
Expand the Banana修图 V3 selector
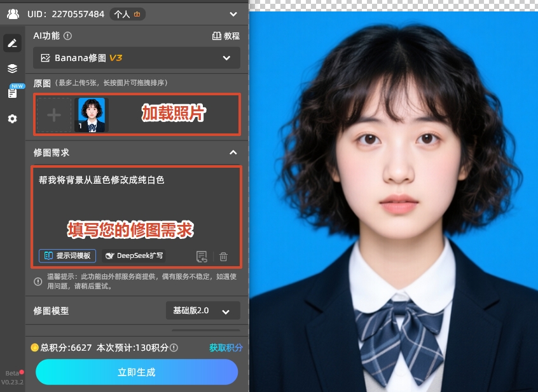(x=226, y=58)
